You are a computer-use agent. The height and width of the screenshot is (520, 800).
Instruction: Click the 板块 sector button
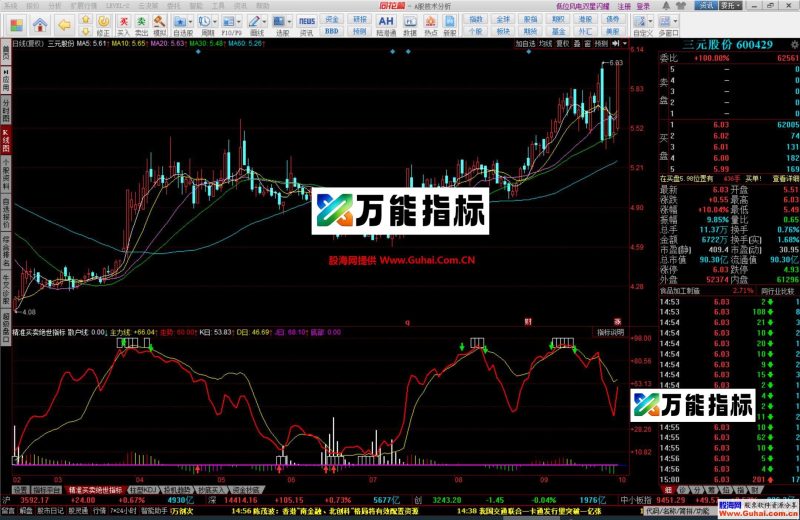[x=503, y=31]
